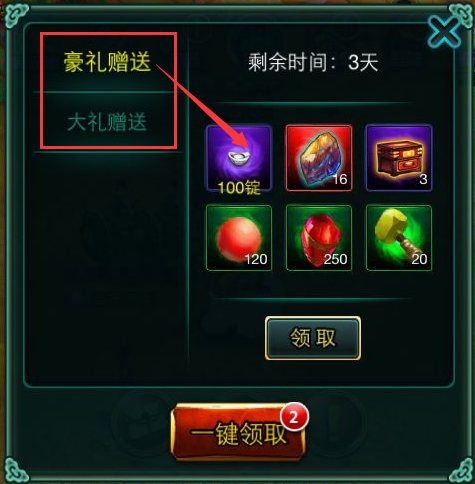Viewport: 475px width, 484px height.
Task: Tap the red notification badge showing 2
Action: click(x=294, y=417)
